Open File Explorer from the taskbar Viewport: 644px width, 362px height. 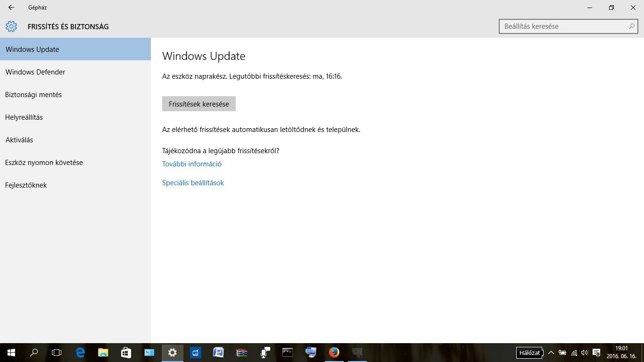(103, 353)
